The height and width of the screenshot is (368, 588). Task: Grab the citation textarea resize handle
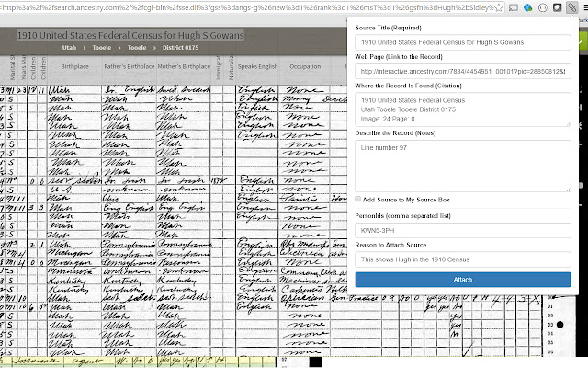568,124
